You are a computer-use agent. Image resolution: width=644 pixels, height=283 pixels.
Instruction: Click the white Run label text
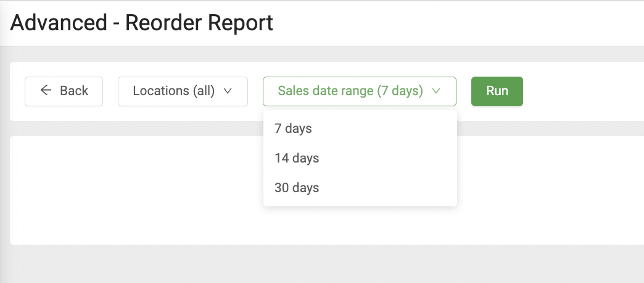pyautogui.click(x=497, y=91)
